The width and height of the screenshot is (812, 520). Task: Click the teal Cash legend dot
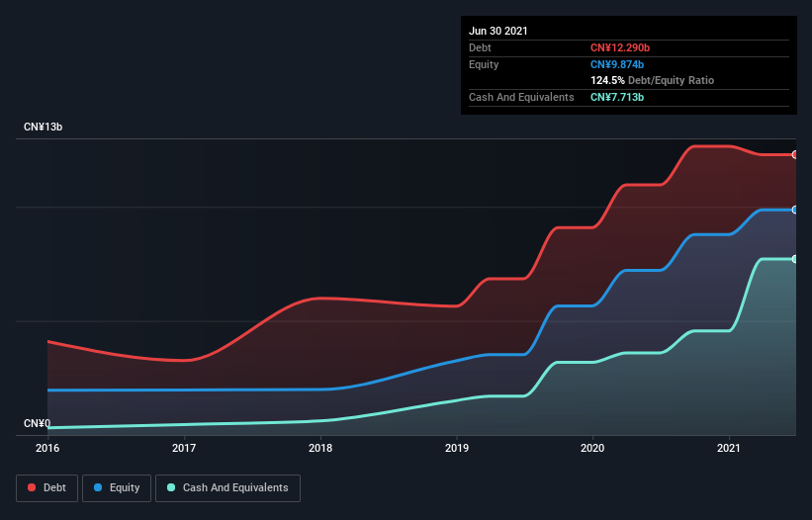(171, 487)
